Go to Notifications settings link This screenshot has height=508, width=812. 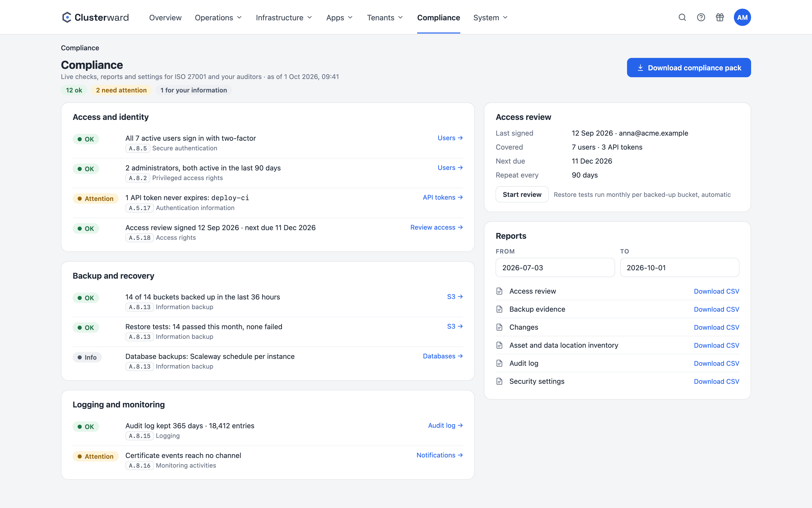(439, 455)
